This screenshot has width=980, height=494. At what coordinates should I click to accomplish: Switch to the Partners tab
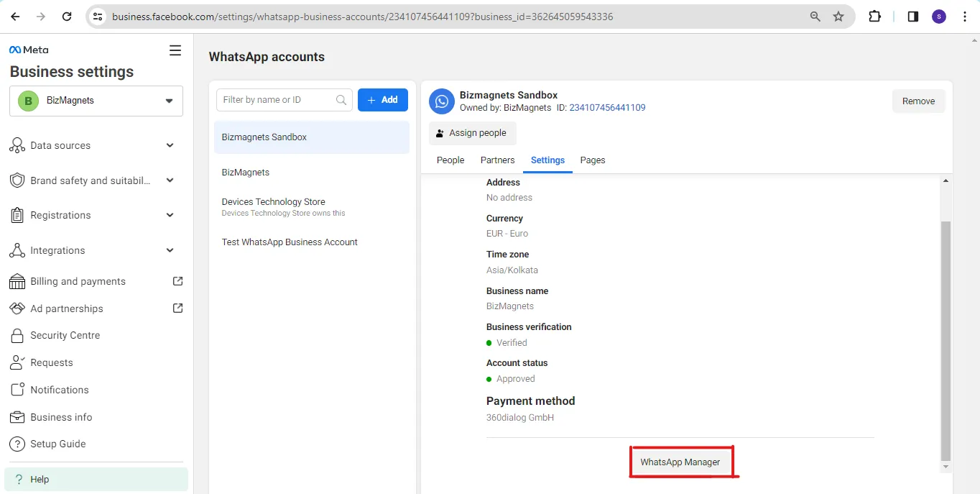point(498,160)
